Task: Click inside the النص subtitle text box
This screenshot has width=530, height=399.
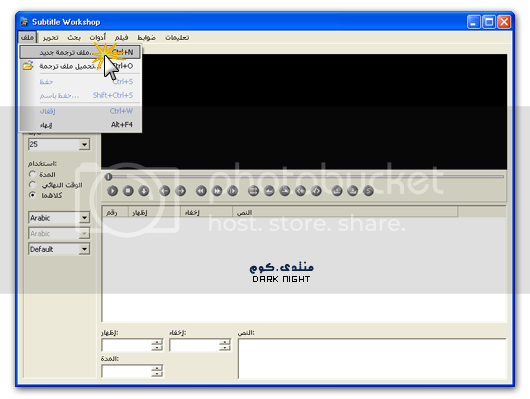Action: coord(372,358)
